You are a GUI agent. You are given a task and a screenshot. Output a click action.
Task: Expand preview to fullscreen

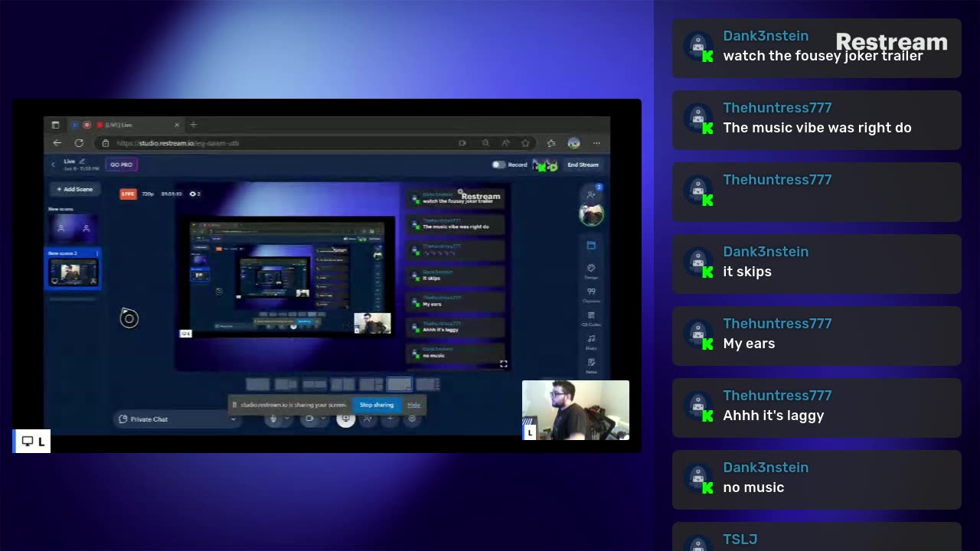[x=503, y=364]
